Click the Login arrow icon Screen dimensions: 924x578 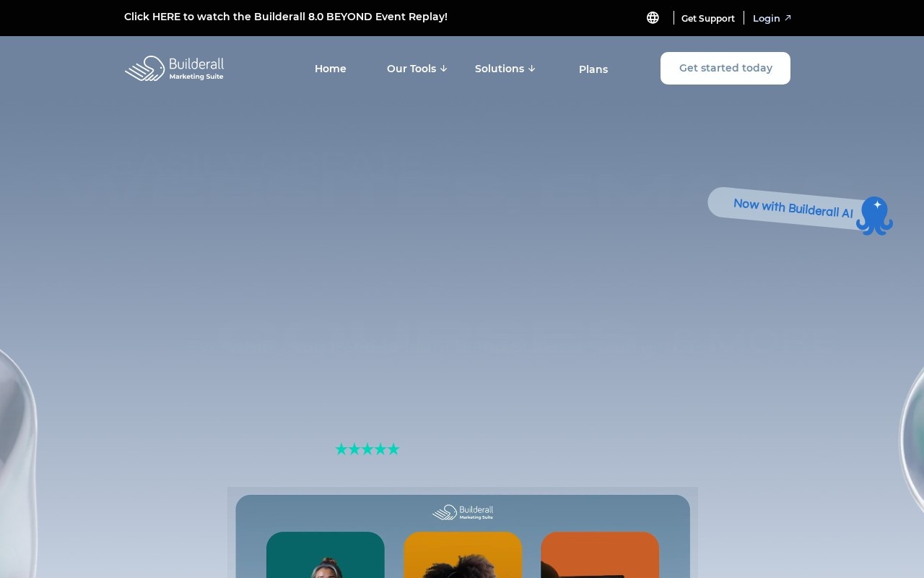[x=788, y=18]
